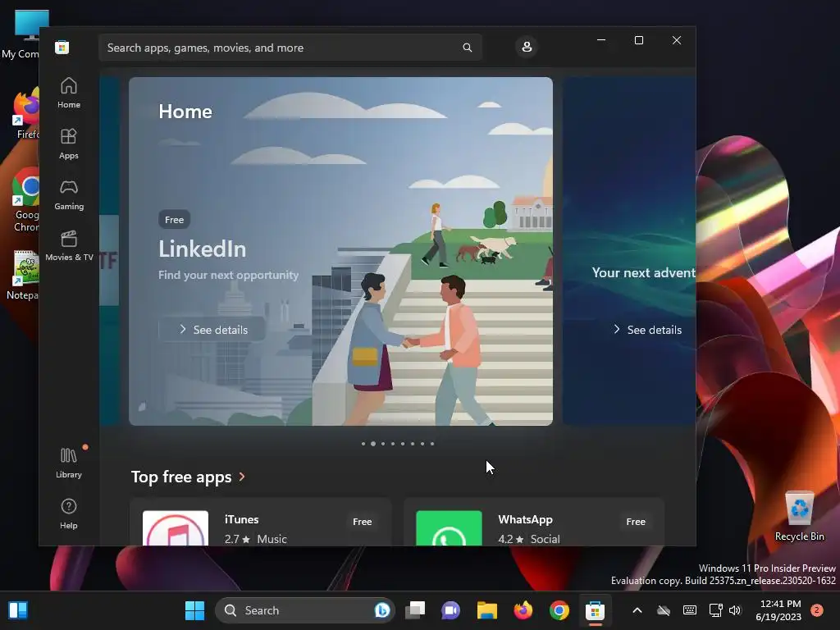Select the Firefox desktop shortcut
840x630 pixels.
point(27,114)
